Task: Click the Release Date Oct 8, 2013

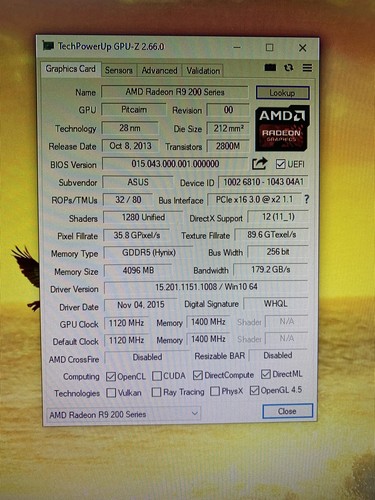Action: [130, 146]
